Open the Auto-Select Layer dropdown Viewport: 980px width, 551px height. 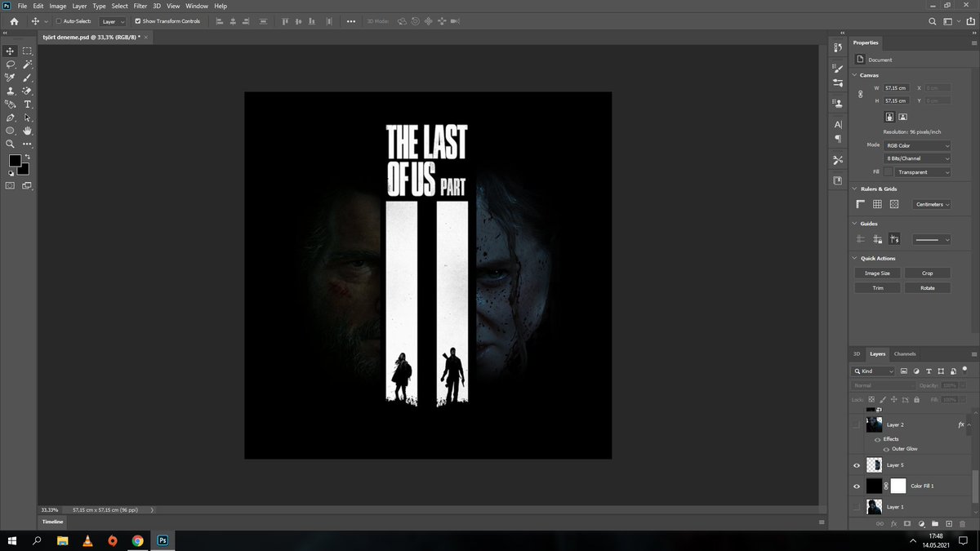112,21
